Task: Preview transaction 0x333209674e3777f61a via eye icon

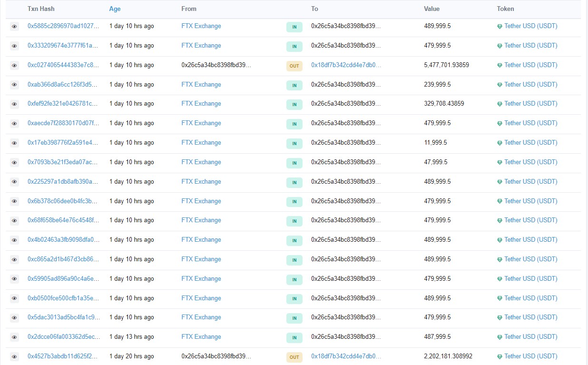Action: point(14,46)
